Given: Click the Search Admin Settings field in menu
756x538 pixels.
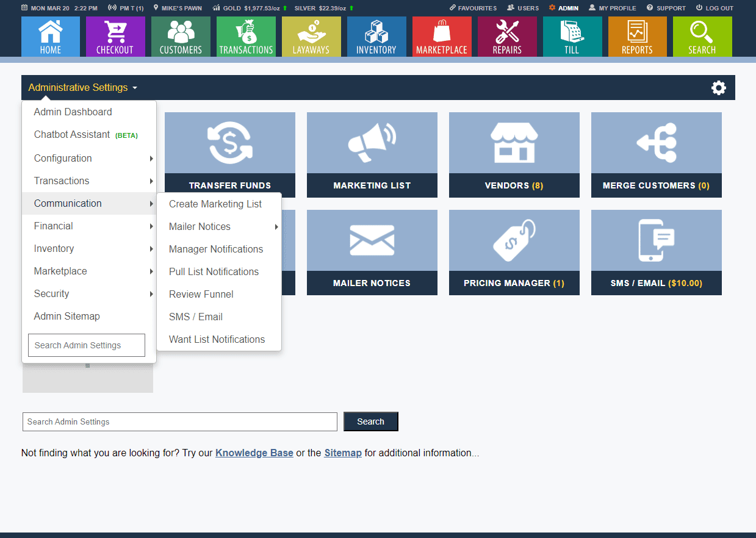Looking at the screenshot, I should (87, 345).
